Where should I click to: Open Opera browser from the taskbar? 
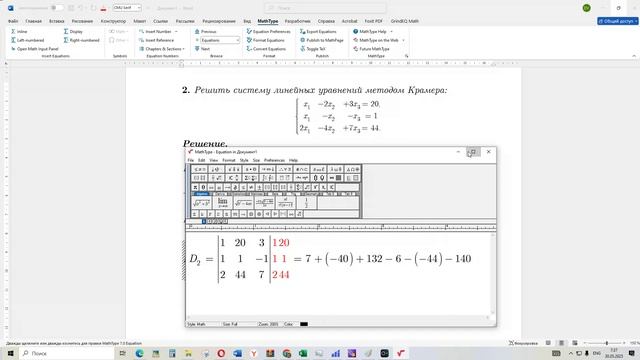(221, 353)
